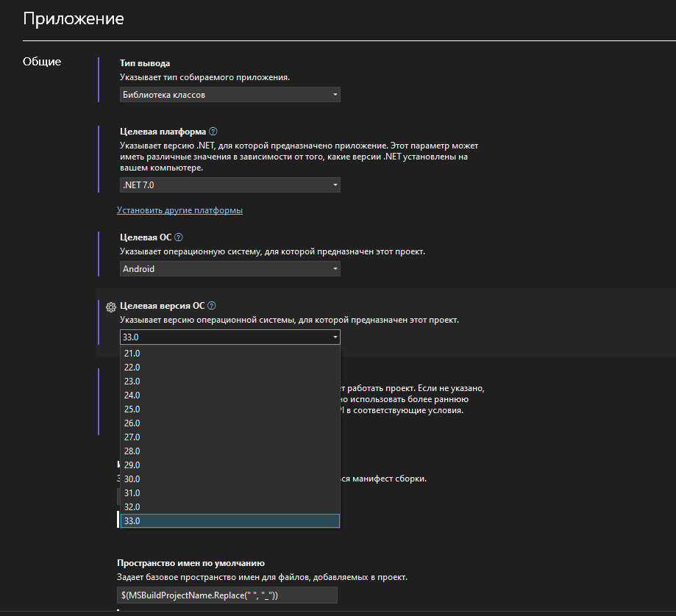Open the help icon beside Целевая платформа
The width and height of the screenshot is (676, 616).
tap(213, 131)
